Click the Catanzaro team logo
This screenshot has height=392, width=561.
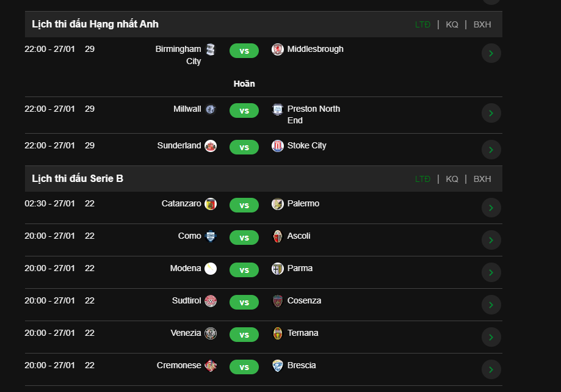click(211, 204)
